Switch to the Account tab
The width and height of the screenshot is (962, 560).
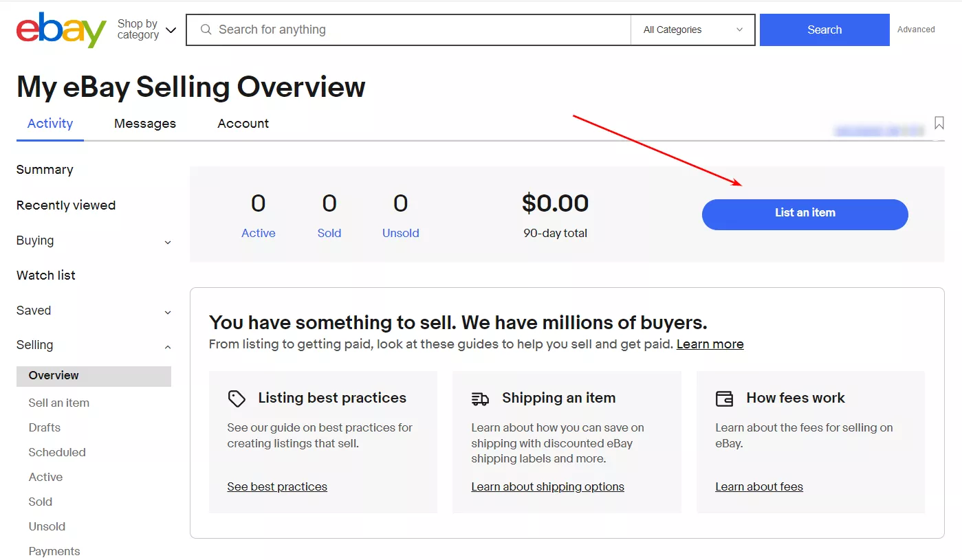click(243, 124)
